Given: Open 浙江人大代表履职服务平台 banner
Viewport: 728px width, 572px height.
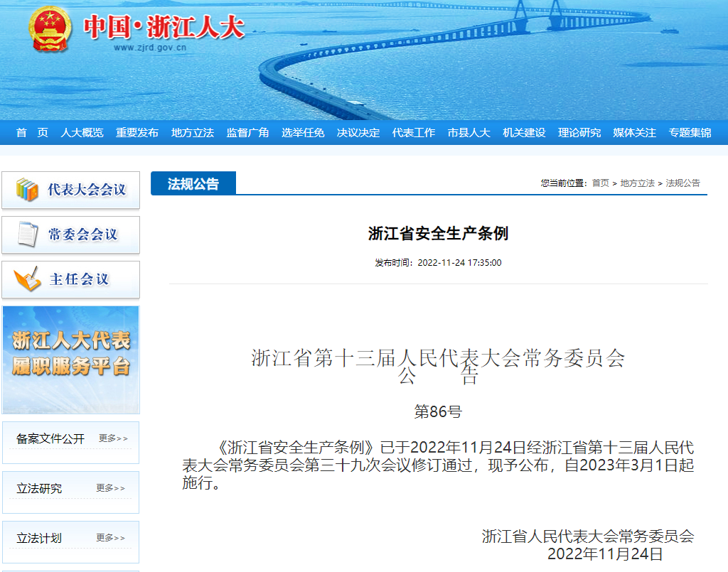Looking at the screenshot, I should point(71,360).
